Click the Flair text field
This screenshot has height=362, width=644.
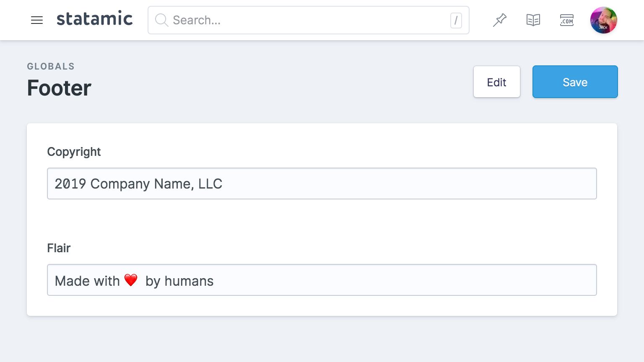[322, 280]
